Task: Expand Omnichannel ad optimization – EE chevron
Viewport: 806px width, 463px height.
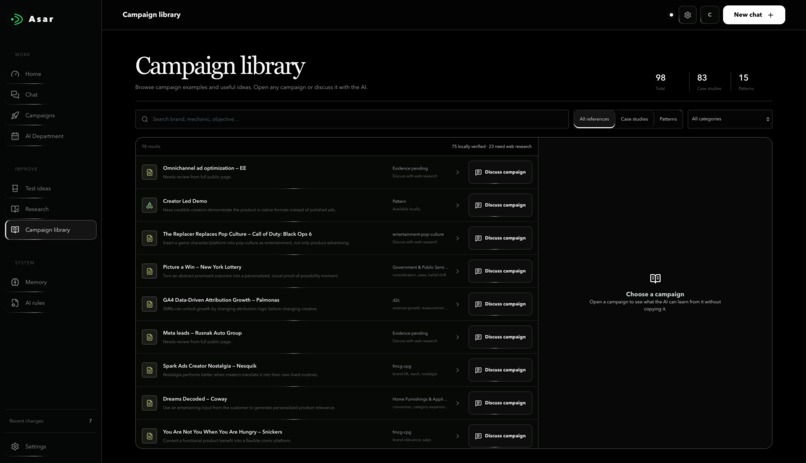Action: pyautogui.click(x=457, y=172)
